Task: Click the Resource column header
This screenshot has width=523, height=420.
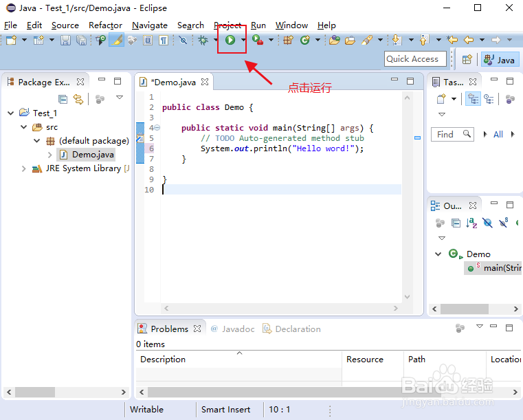Action: pyautogui.click(x=372, y=360)
